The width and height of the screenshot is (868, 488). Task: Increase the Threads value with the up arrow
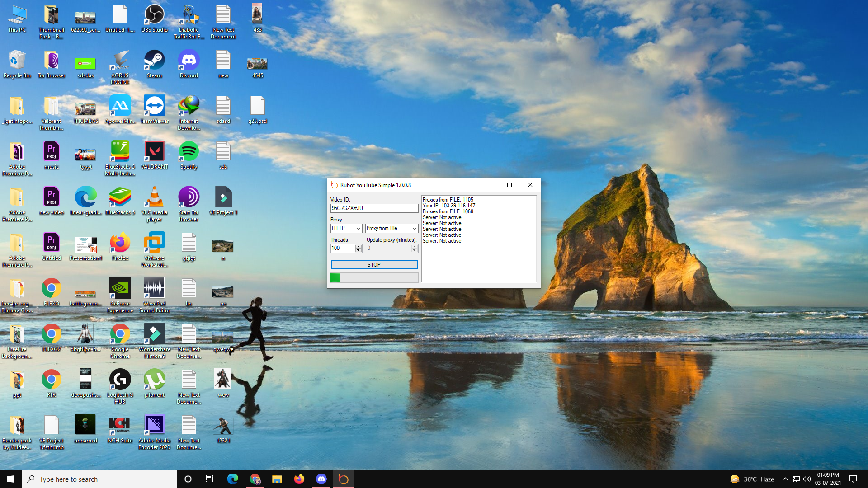pyautogui.click(x=359, y=246)
